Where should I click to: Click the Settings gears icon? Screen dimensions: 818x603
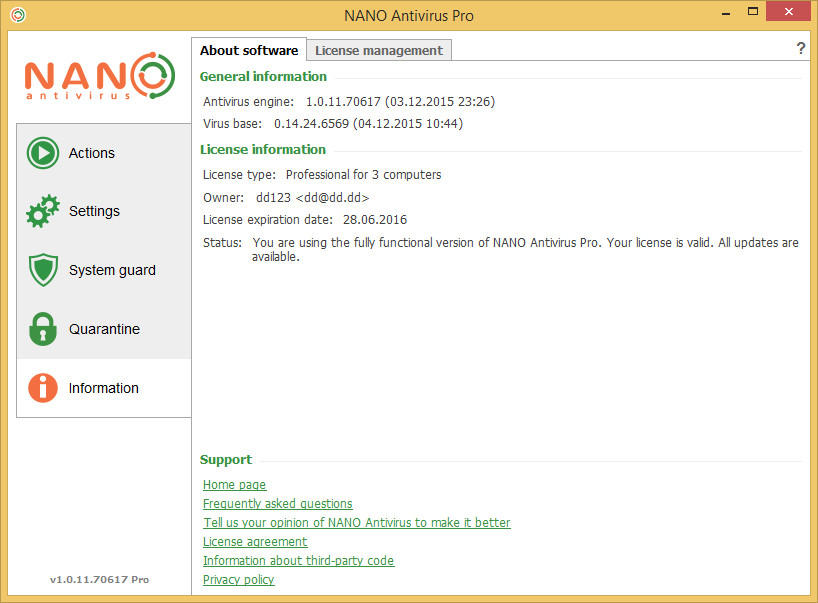pos(43,211)
